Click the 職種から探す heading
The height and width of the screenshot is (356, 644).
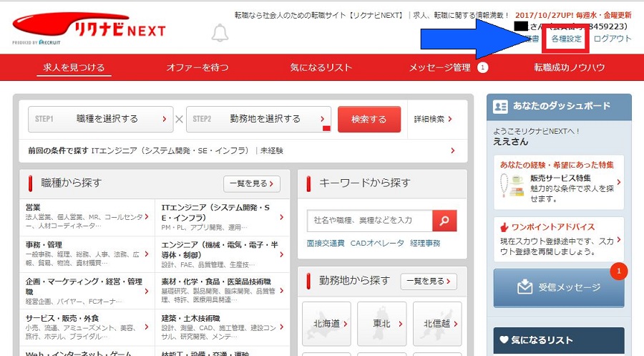[x=71, y=183]
